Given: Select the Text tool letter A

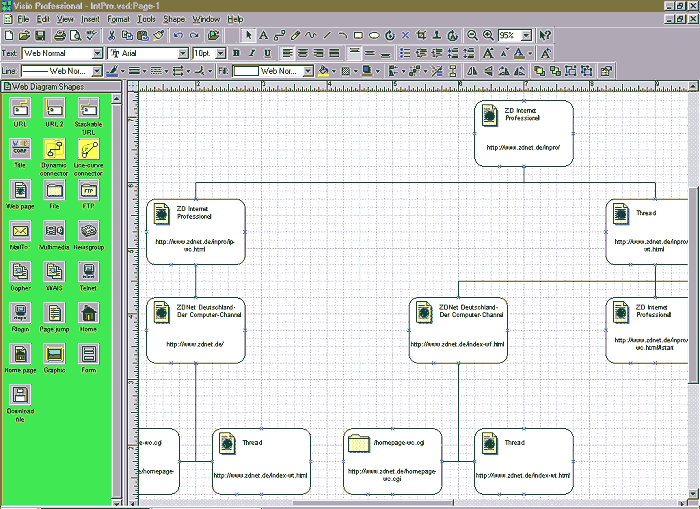Looking at the screenshot, I should point(263,35).
